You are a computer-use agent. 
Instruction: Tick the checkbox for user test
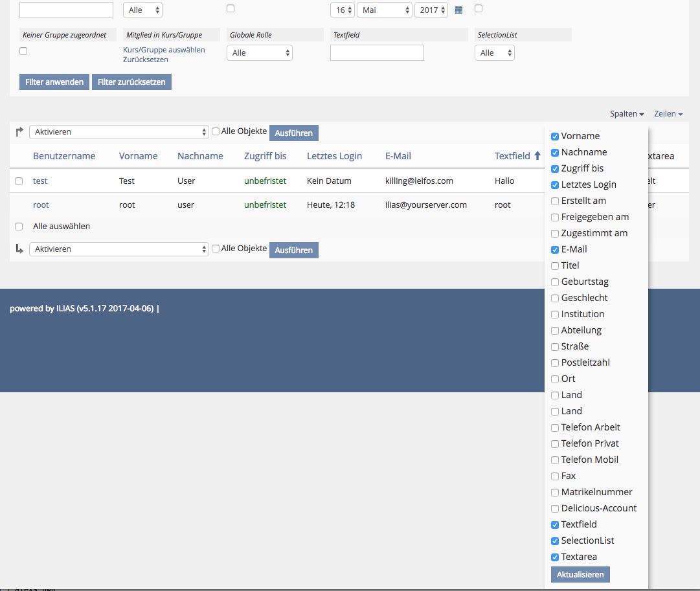[19, 181]
